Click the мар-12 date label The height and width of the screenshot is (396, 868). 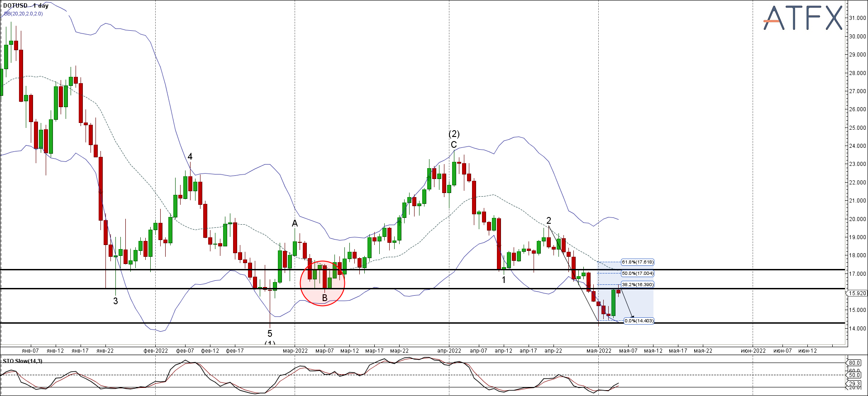349,351
